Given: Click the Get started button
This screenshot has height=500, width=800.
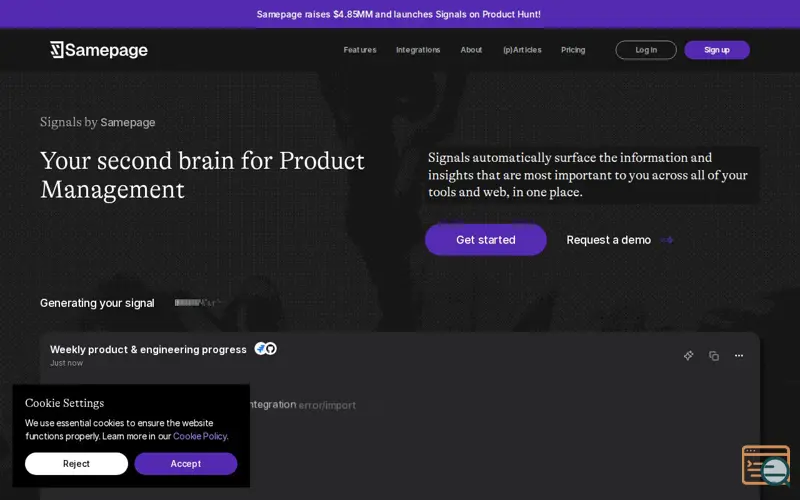Looking at the screenshot, I should tap(486, 240).
